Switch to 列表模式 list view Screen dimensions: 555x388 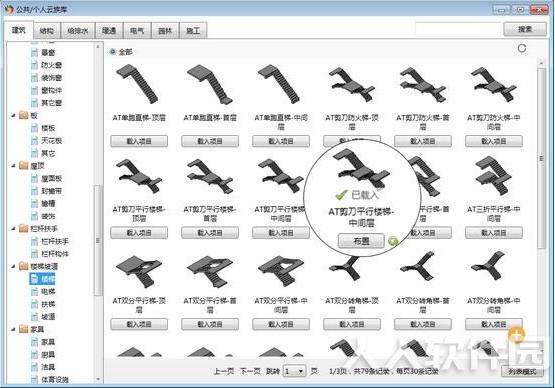click(522, 371)
